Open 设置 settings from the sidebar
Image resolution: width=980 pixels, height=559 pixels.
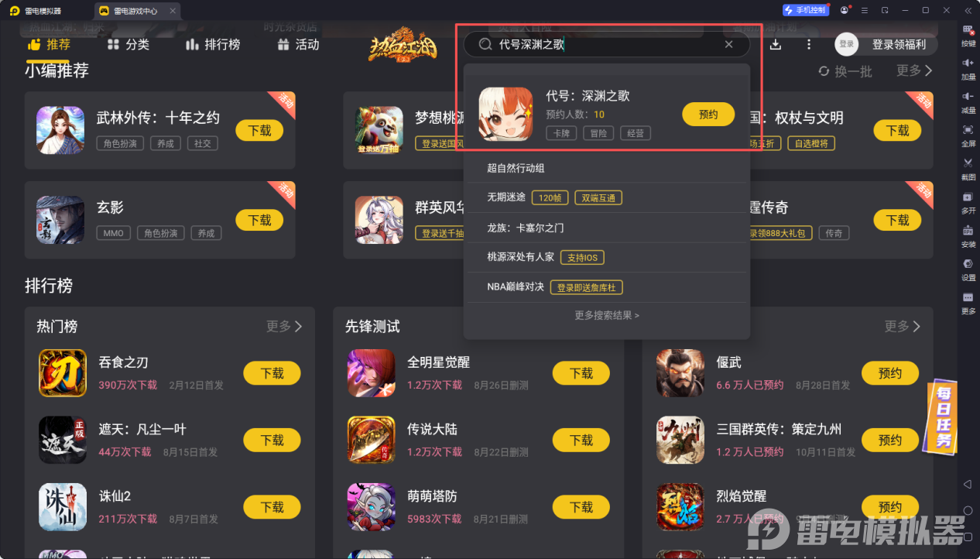[968, 269]
